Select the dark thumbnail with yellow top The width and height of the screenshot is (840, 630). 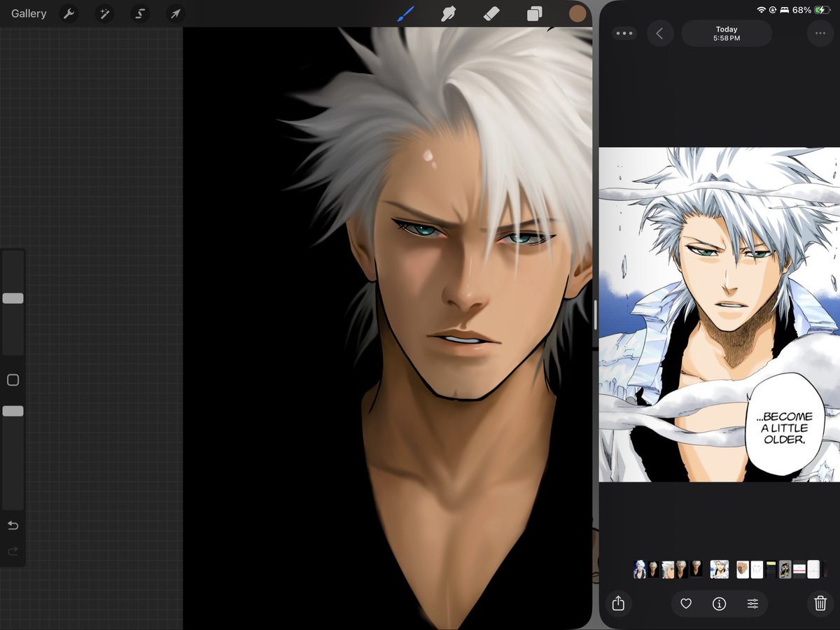pos(771,569)
